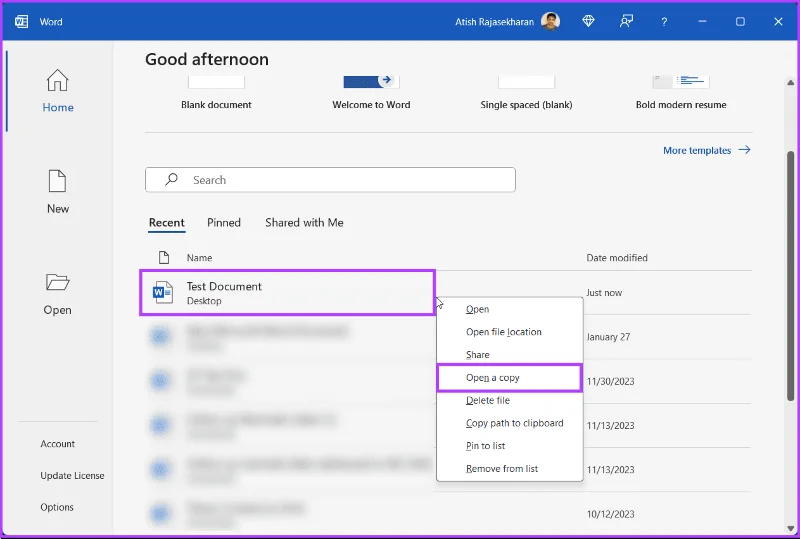The image size is (800, 539).
Task: Open the Home section in sidebar
Action: click(58, 91)
